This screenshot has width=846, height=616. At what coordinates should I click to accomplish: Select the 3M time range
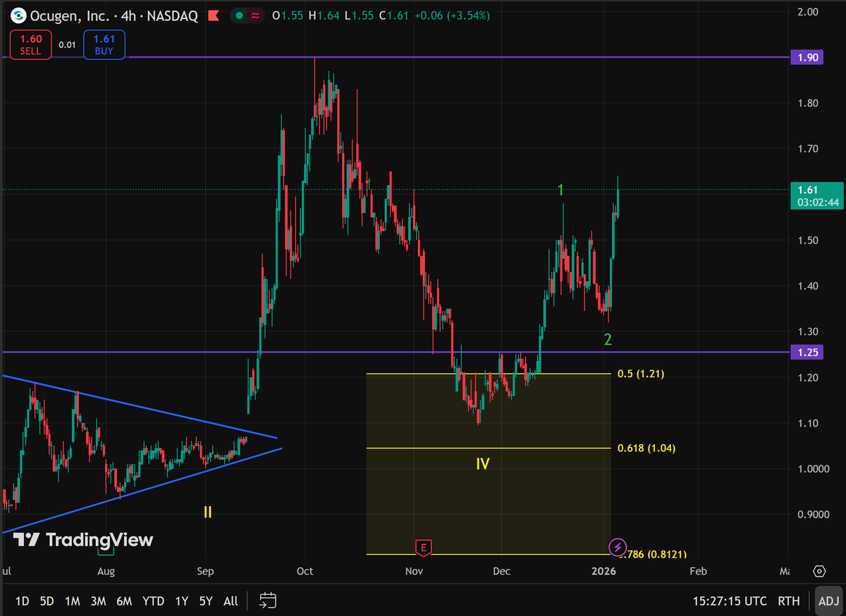[98, 601]
